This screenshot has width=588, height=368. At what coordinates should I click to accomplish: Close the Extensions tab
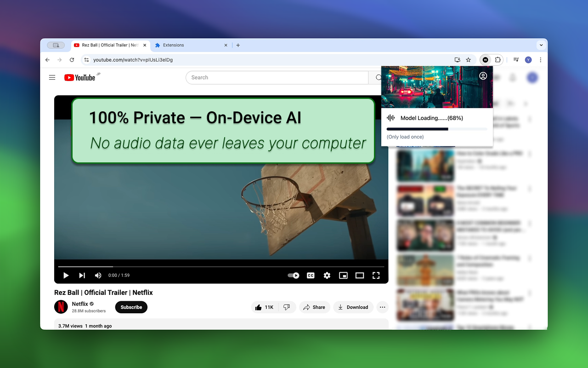(x=226, y=45)
